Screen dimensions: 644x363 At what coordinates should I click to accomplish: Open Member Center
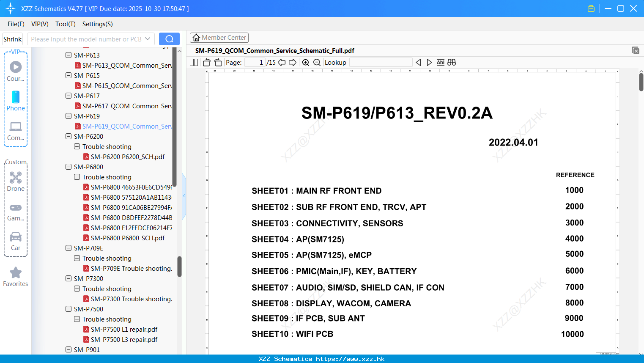point(219,38)
